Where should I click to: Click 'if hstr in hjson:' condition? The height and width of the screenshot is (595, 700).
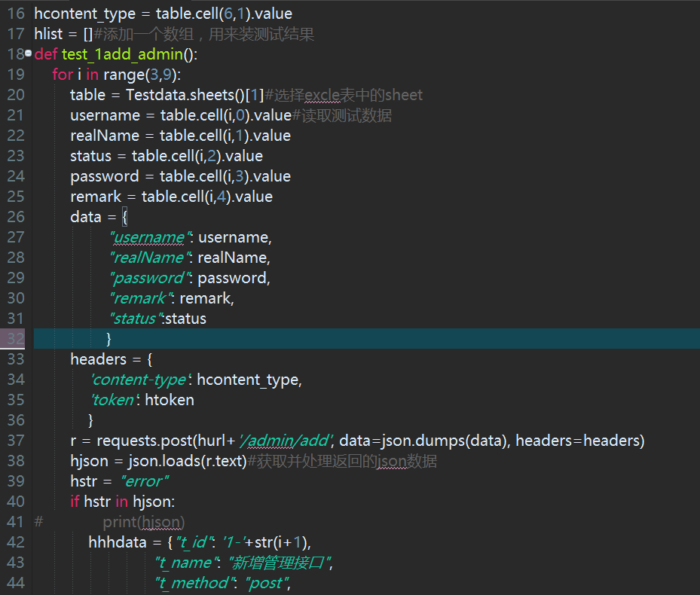pos(123,502)
